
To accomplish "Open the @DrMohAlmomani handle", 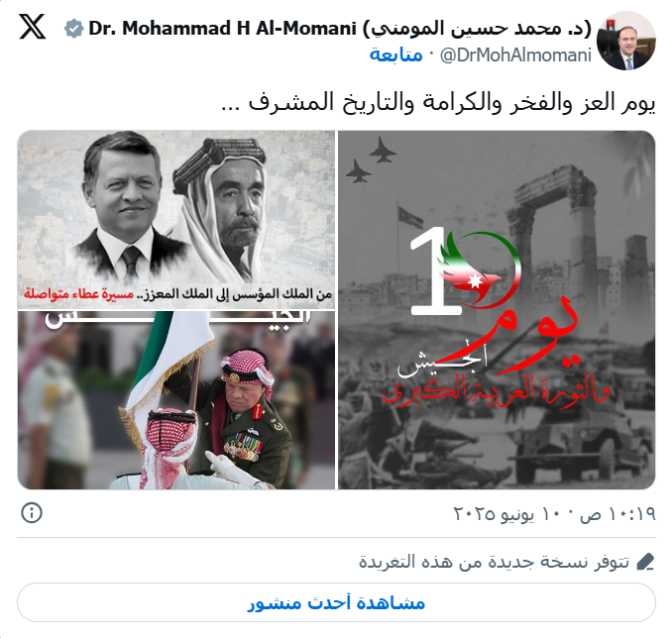I will [x=515, y=55].
